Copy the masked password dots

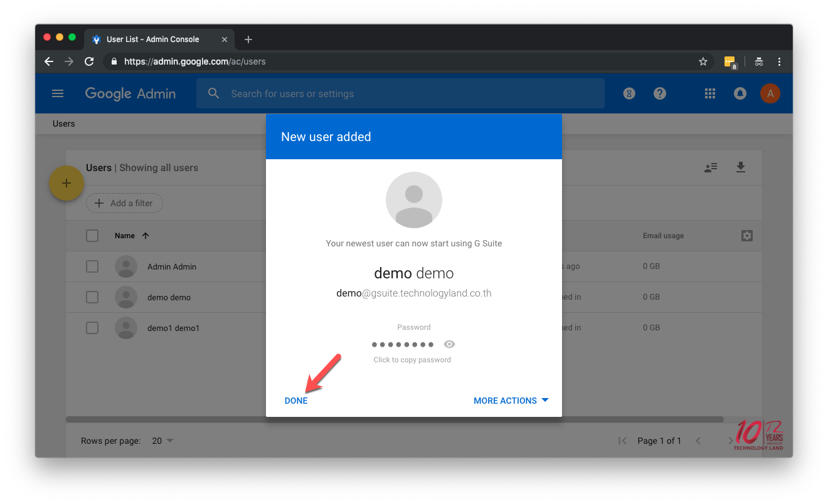(403, 345)
